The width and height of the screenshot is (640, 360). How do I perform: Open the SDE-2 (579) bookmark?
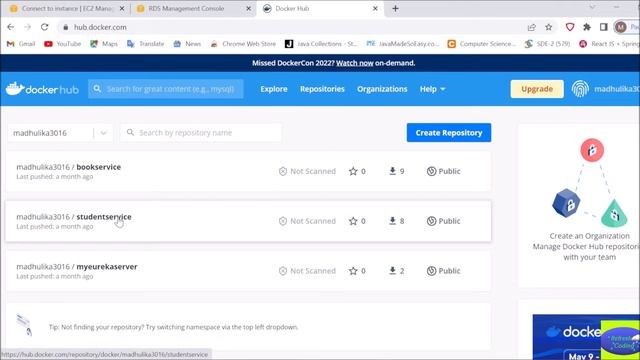(x=547, y=44)
